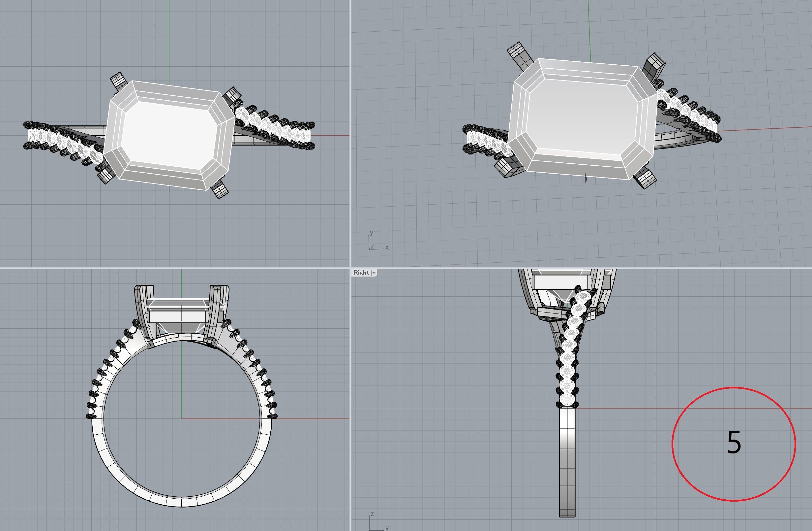
Task: Click the horizontal divider between top and bottom viewports
Action: 170,268
